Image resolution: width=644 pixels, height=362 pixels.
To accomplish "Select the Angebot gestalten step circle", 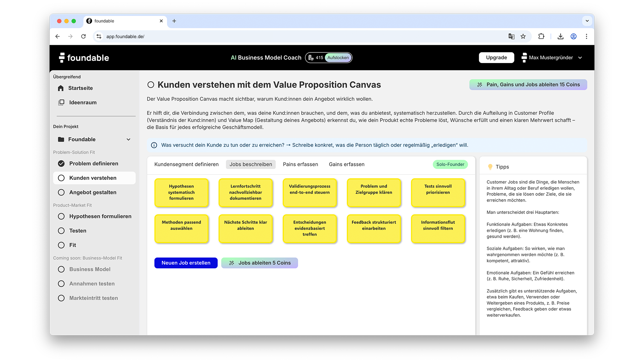I will pos(61,192).
